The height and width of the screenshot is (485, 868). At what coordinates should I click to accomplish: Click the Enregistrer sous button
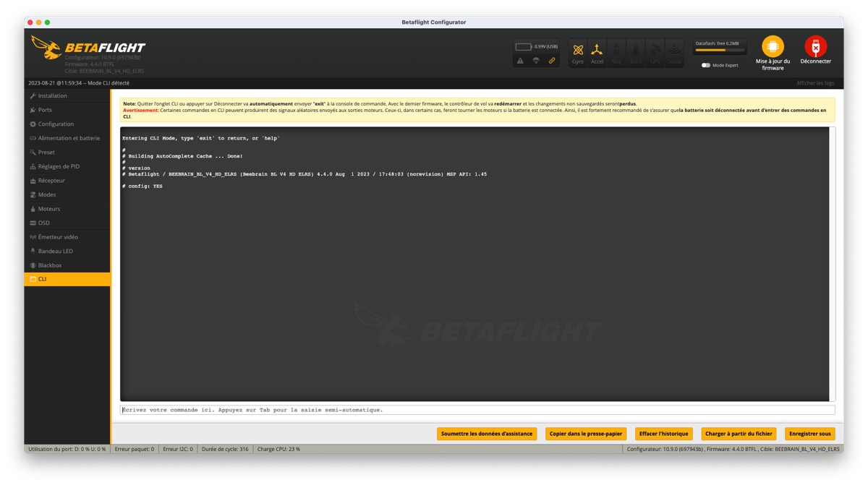click(810, 434)
